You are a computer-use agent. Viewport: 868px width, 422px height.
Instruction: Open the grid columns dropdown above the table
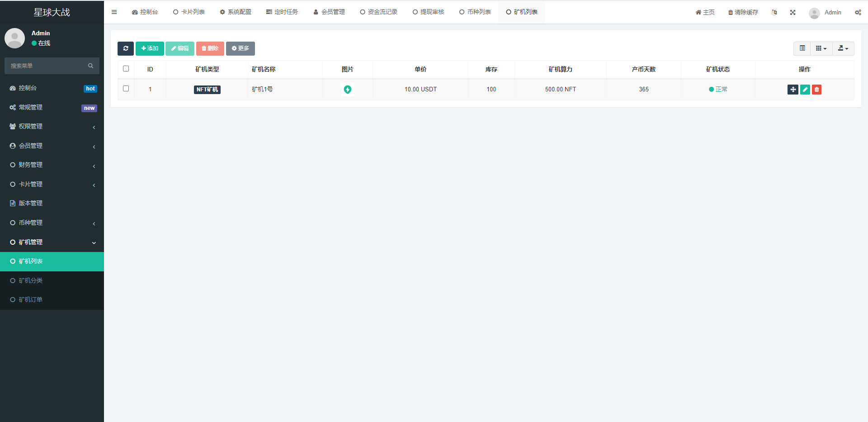[x=821, y=48]
